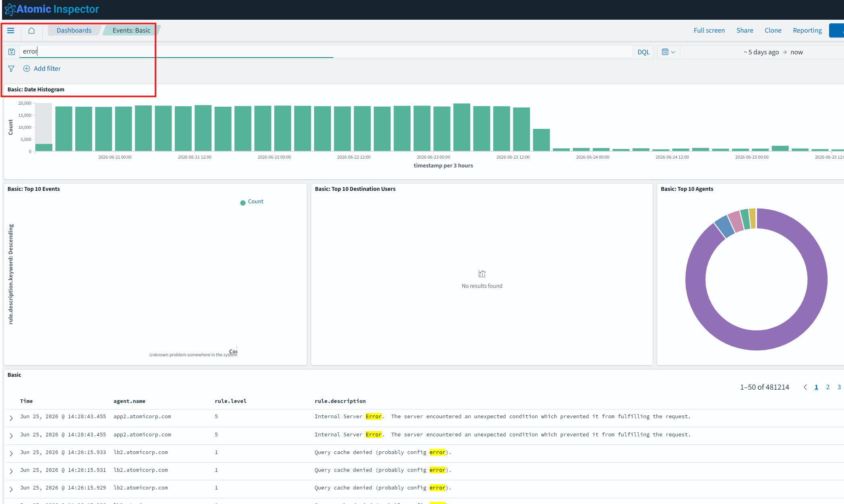Click the Atomic Inspector logo
Screen dimensions: 844x504
point(52,9)
